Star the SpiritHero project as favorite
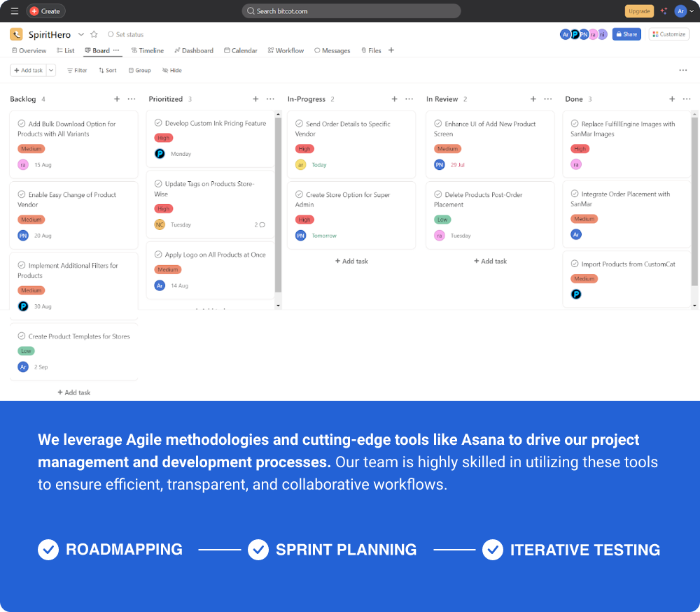 (94, 34)
